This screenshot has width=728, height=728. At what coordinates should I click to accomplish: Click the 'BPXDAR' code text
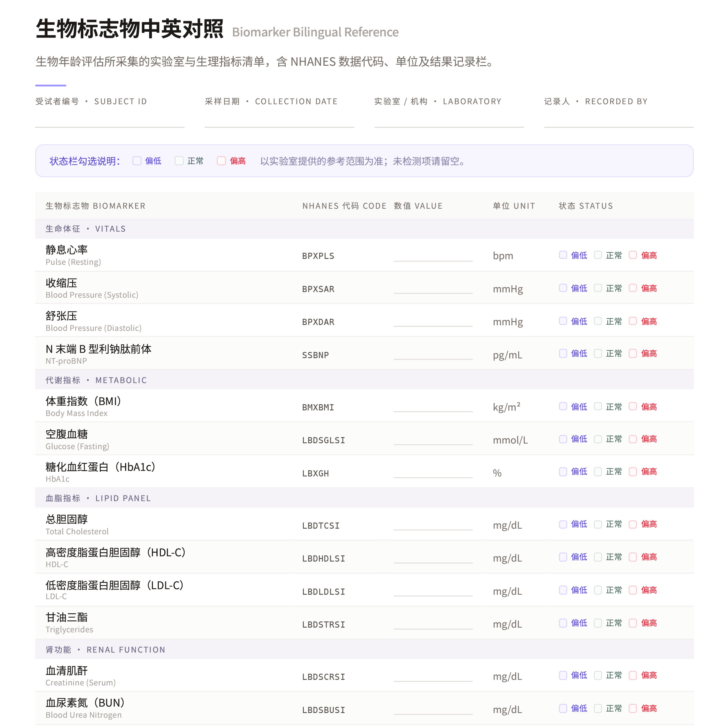[x=318, y=322]
